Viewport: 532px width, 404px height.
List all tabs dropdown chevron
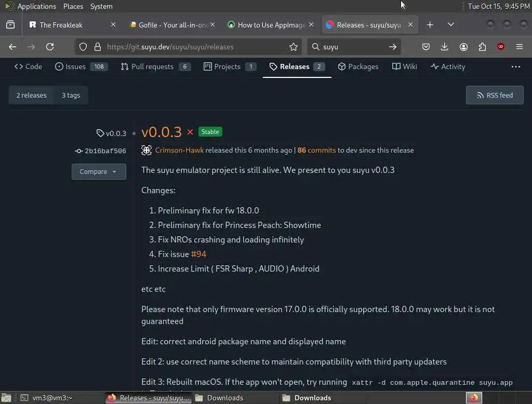450,25
